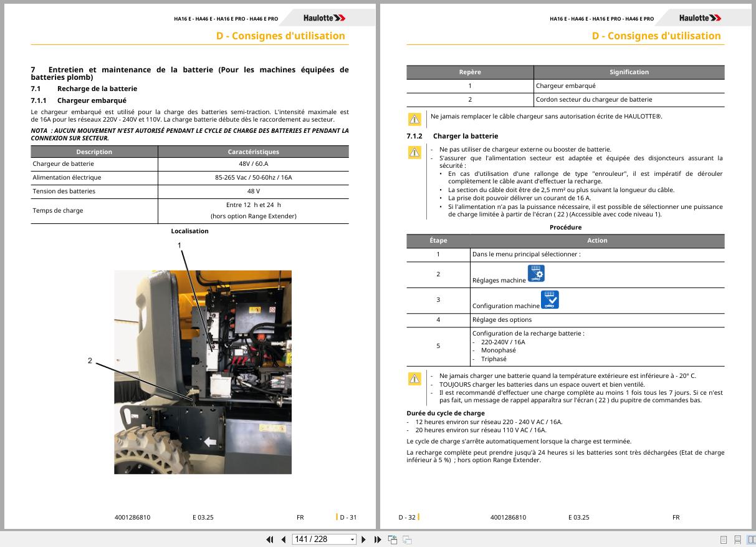
Task: Go to the first page
Action: (x=270, y=540)
